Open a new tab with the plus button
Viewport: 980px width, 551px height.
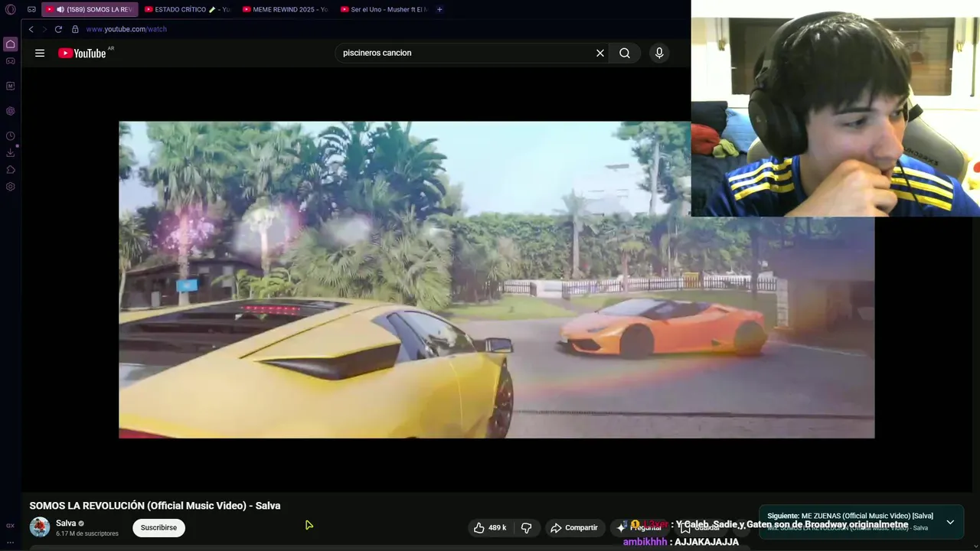(x=439, y=9)
